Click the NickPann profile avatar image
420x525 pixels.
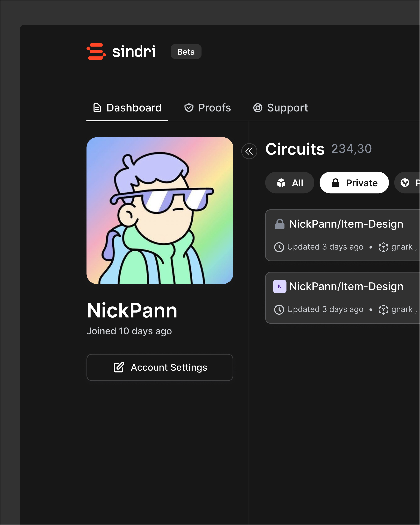160,211
